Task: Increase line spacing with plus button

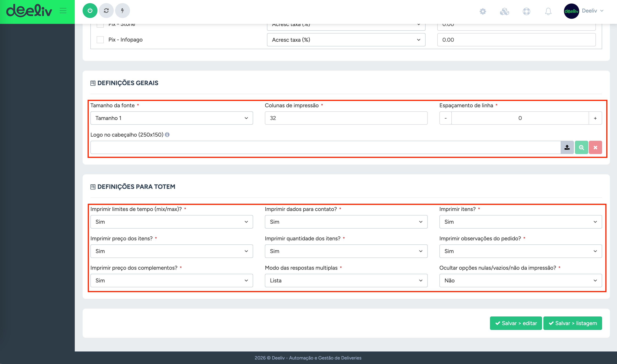Action: [x=595, y=118]
